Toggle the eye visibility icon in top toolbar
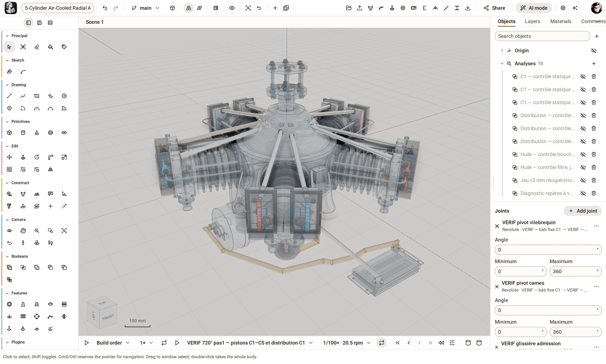Image resolution: width=606 pixels, height=364 pixels. coord(232,8)
